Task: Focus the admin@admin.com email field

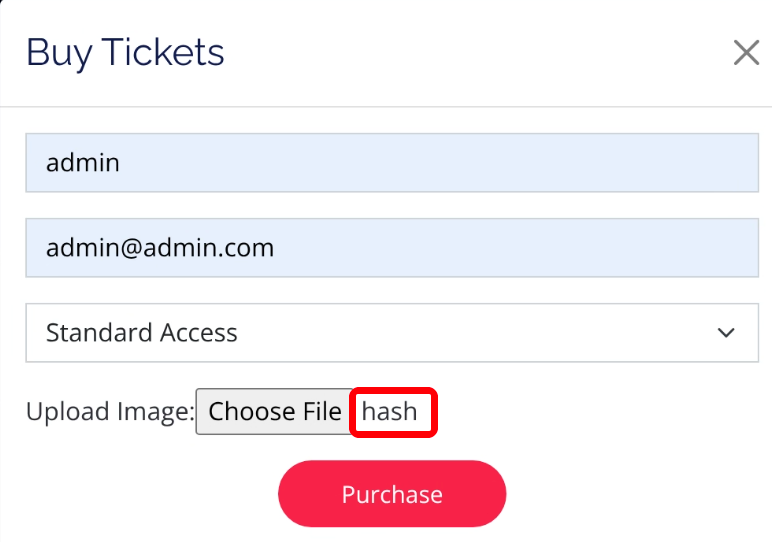Action: [x=391, y=248]
